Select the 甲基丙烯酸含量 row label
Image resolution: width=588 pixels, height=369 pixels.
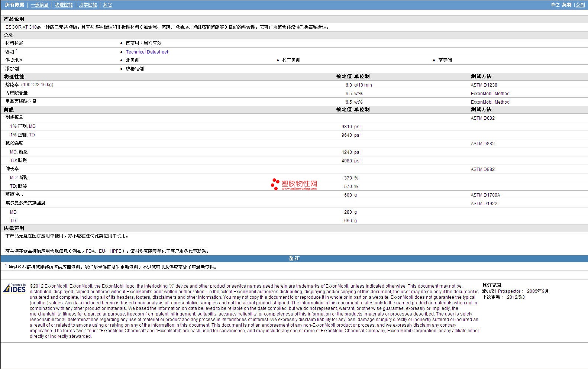pyautogui.click(x=21, y=101)
